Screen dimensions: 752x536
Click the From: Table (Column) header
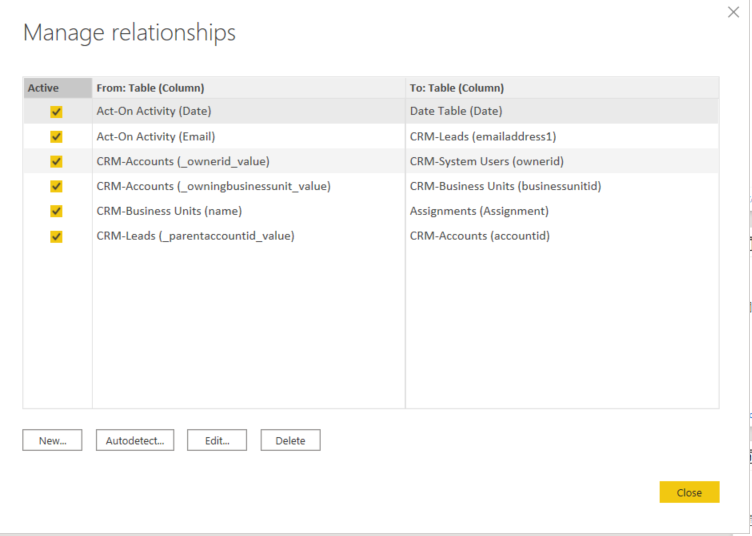click(x=248, y=88)
